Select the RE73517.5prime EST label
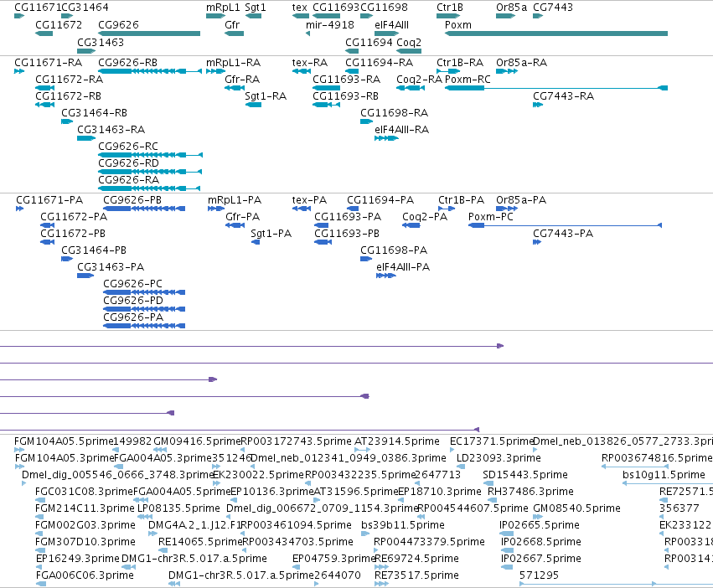This screenshot has height=588, width=713. (x=416, y=575)
